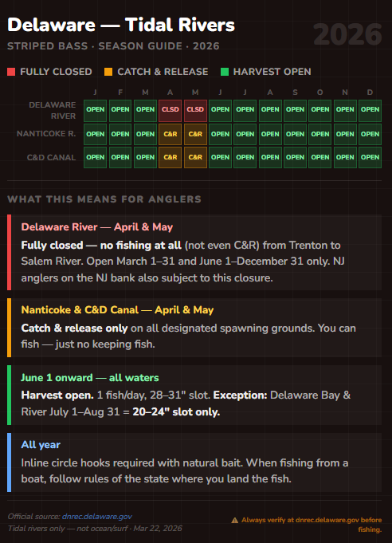392x543 pixels.
Task: Select the Nanticoke R. April C&R cell
Action: (x=171, y=135)
